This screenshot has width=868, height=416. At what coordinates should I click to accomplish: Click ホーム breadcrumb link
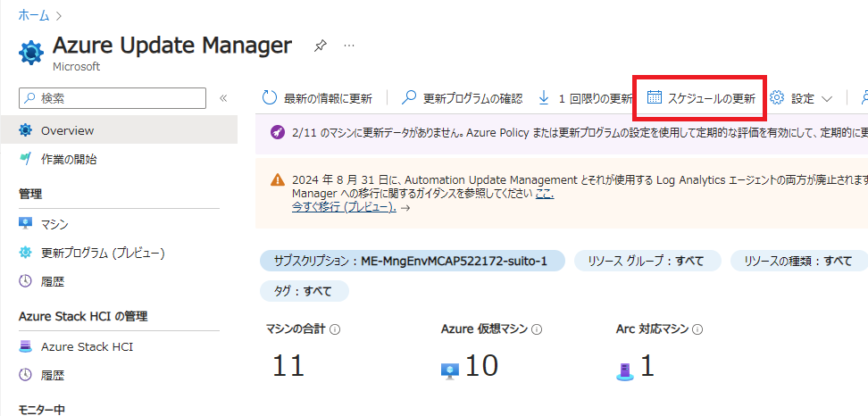34,15
